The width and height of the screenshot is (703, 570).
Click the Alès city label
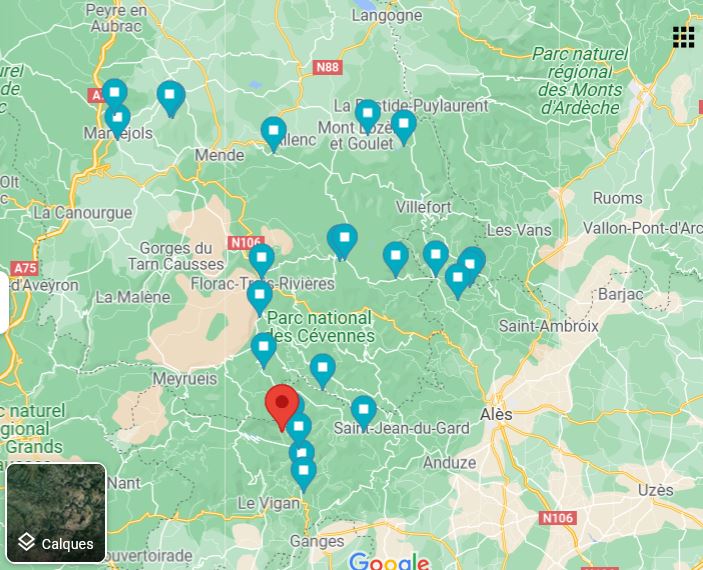pos(496,414)
